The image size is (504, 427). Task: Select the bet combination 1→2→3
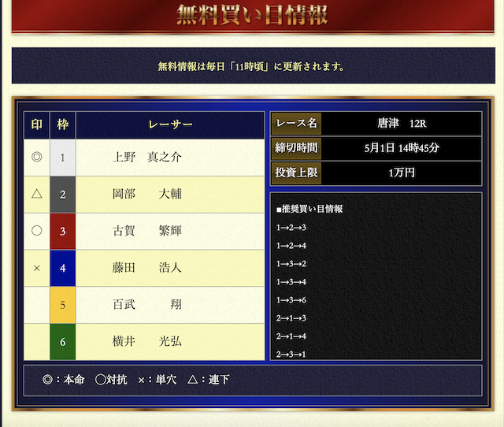pyautogui.click(x=291, y=228)
